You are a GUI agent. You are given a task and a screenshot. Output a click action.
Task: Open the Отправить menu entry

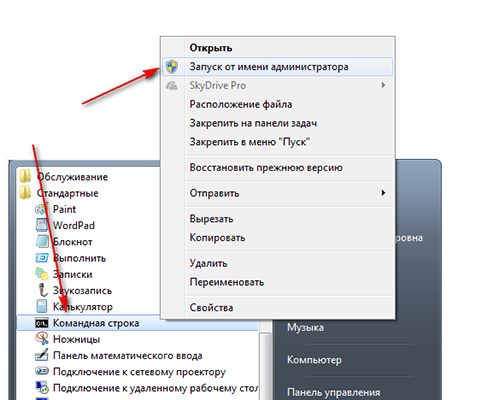pyautogui.click(x=278, y=193)
